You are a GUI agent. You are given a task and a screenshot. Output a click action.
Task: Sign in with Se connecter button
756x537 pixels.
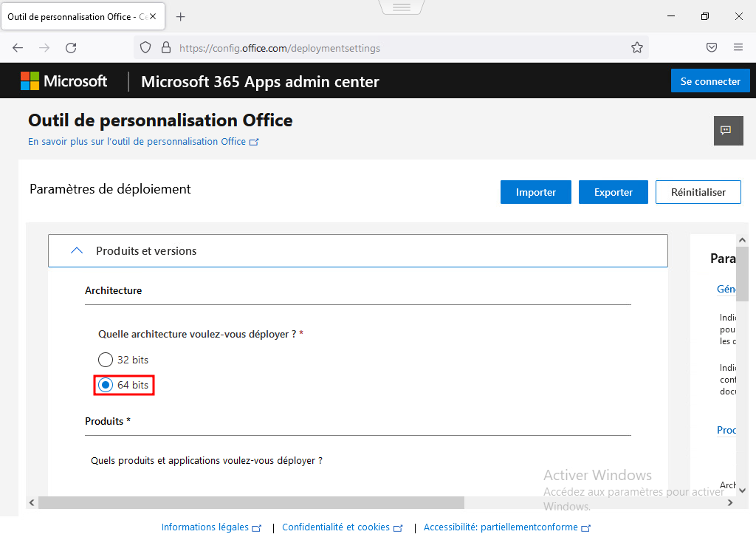710,81
